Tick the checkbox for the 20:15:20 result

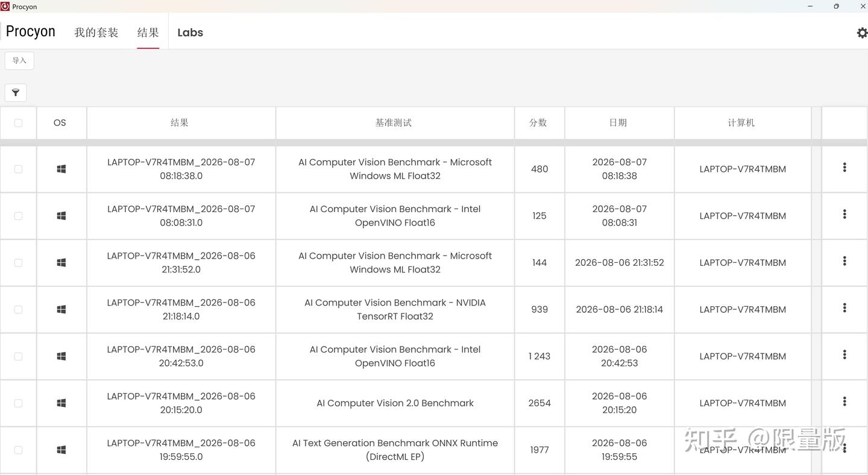click(18, 403)
